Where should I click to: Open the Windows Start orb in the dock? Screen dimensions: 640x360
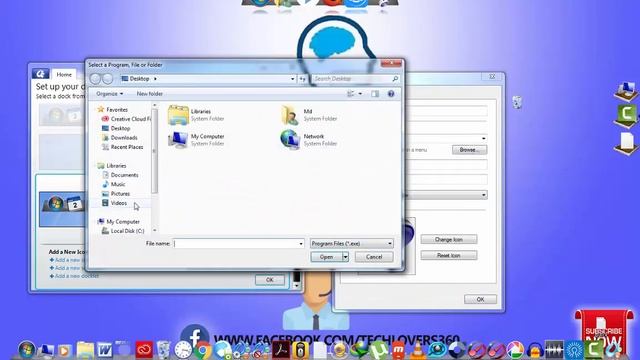coord(27,350)
